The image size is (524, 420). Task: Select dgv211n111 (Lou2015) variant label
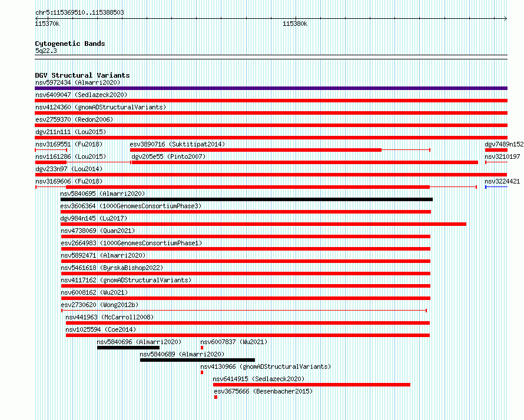pos(71,132)
